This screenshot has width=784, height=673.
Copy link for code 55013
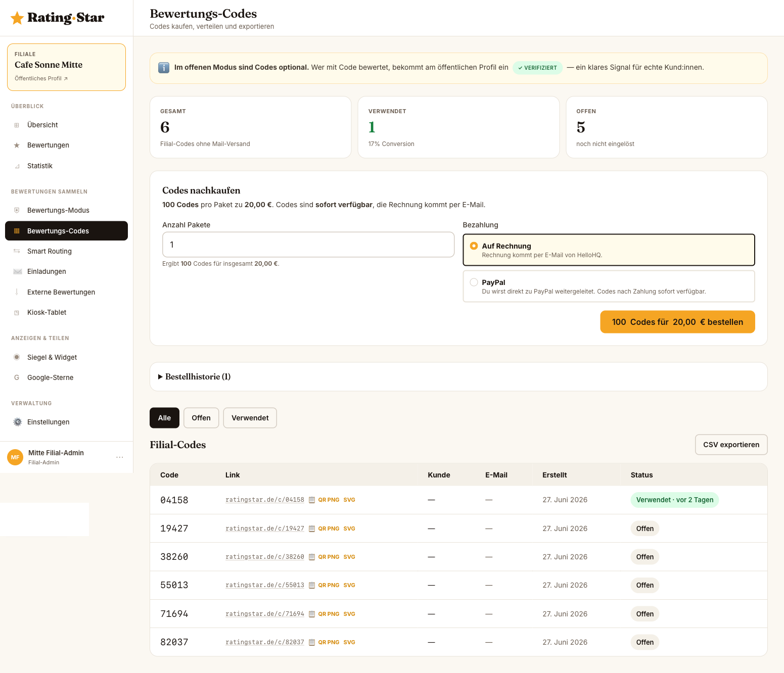click(x=312, y=585)
